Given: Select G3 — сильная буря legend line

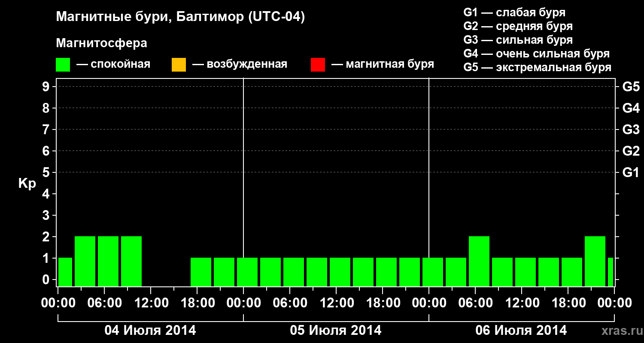Looking at the screenshot, I should click(518, 40).
